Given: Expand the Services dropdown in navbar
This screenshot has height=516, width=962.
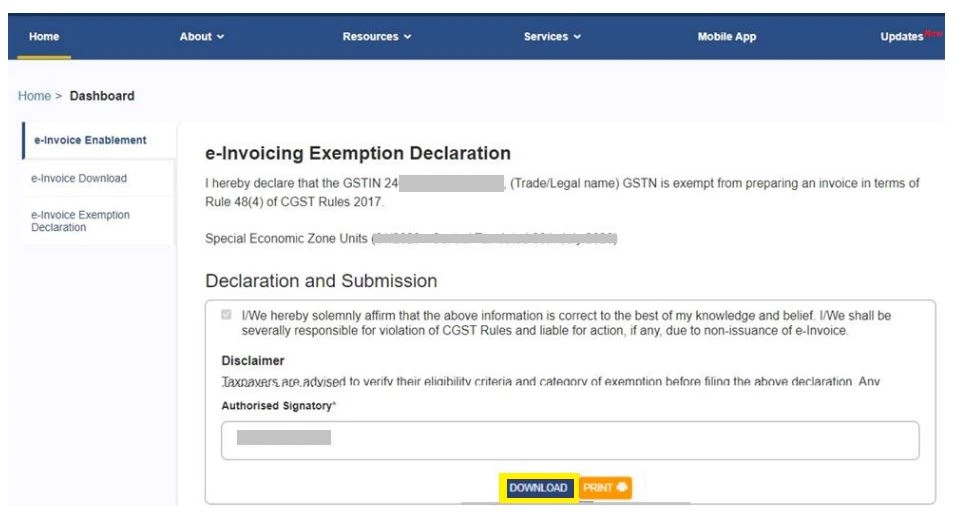Looking at the screenshot, I should point(552,37).
